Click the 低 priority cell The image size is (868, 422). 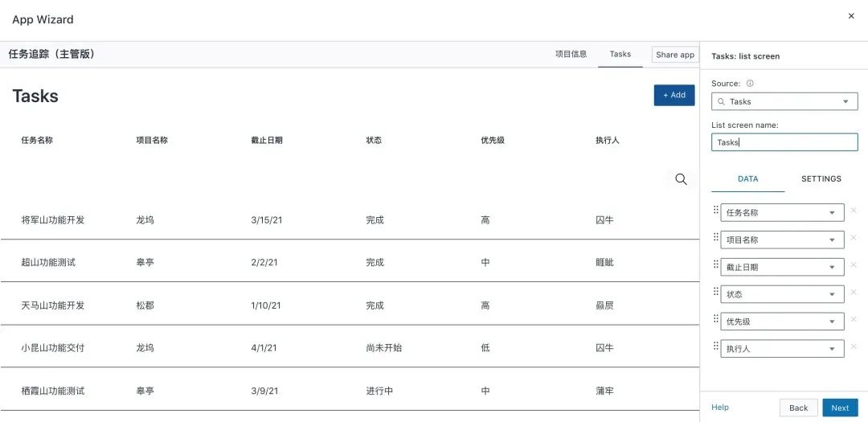pyautogui.click(x=485, y=348)
